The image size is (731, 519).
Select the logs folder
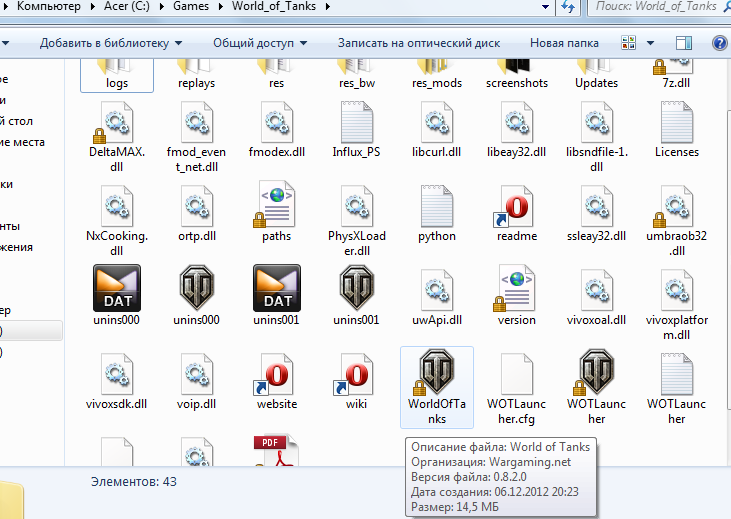point(117,75)
